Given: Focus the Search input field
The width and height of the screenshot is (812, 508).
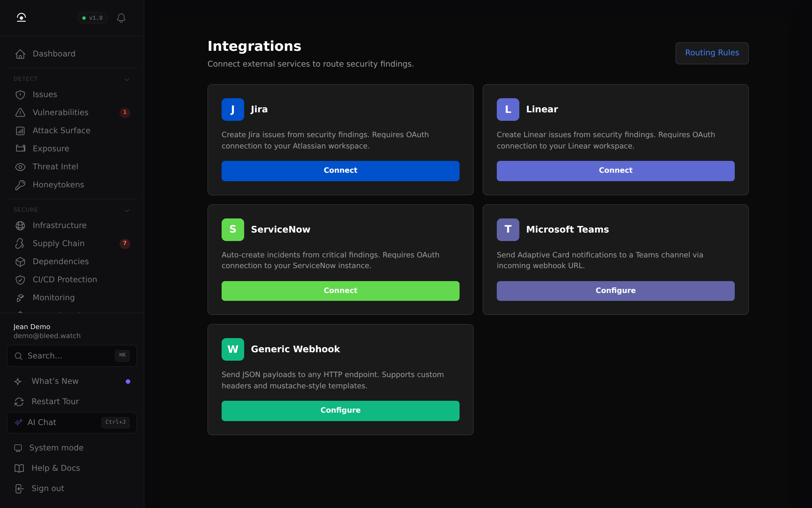Looking at the screenshot, I should (72, 356).
